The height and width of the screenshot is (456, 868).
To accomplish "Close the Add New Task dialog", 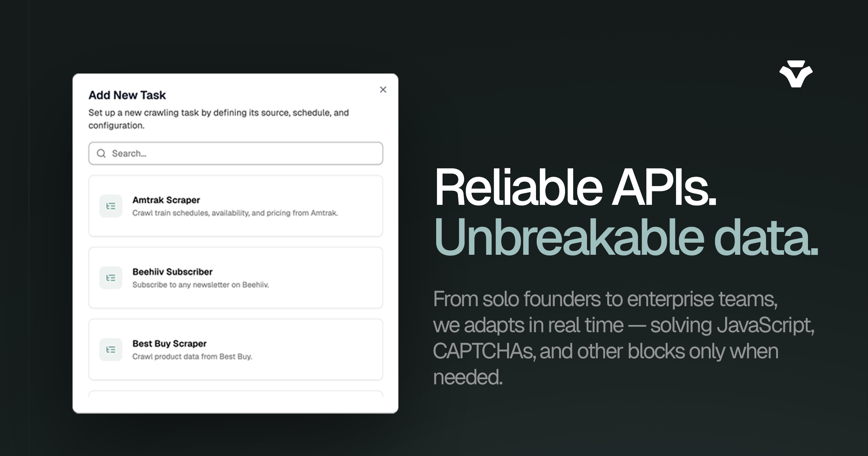I will pyautogui.click(x=383, y=90).
